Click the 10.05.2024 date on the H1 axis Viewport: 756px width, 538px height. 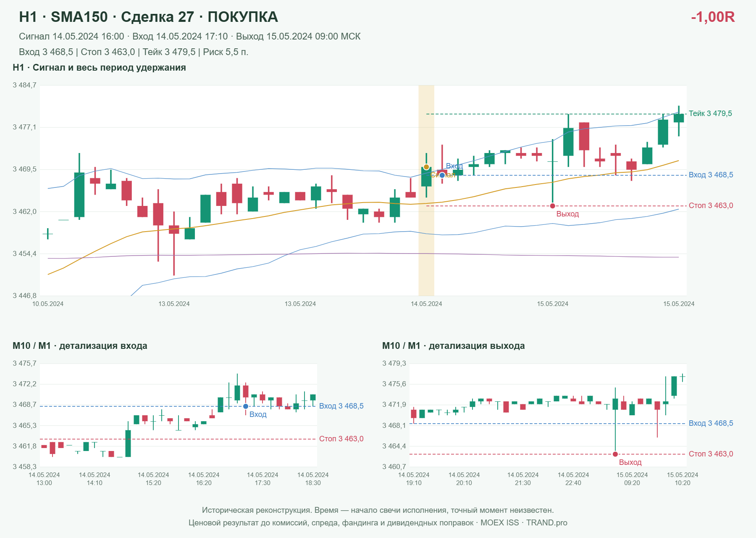point(48,304)
